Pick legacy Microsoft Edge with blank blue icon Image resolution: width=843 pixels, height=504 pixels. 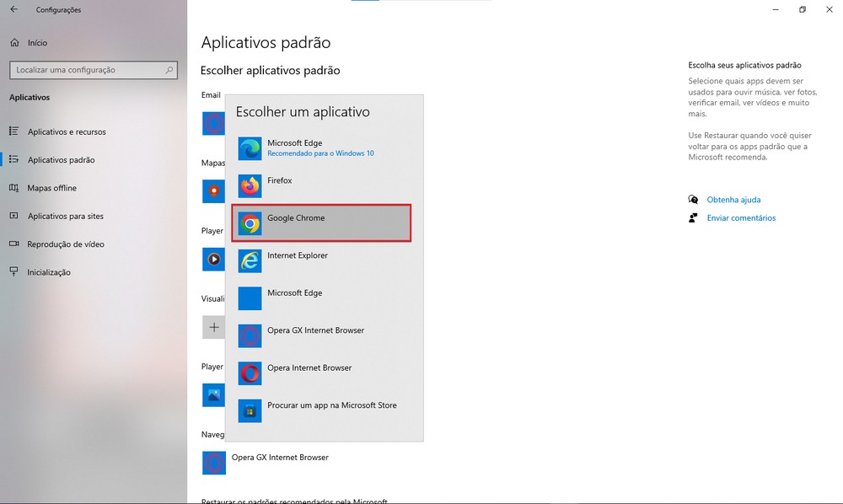coord(321,298)
